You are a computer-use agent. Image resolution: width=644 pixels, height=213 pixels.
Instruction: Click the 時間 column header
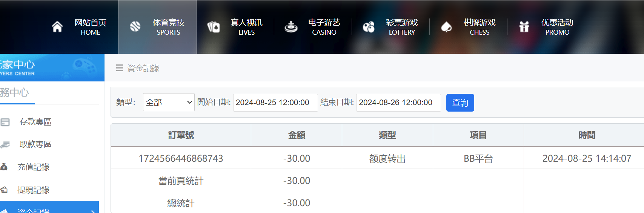(x=587, y=135)
